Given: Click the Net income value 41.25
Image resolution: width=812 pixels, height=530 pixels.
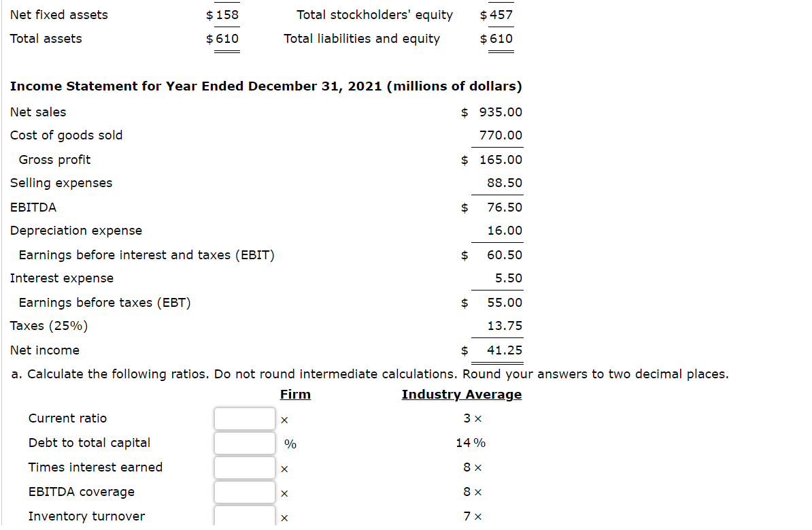Looking at the screenshot, I should (x=505, y=350).
